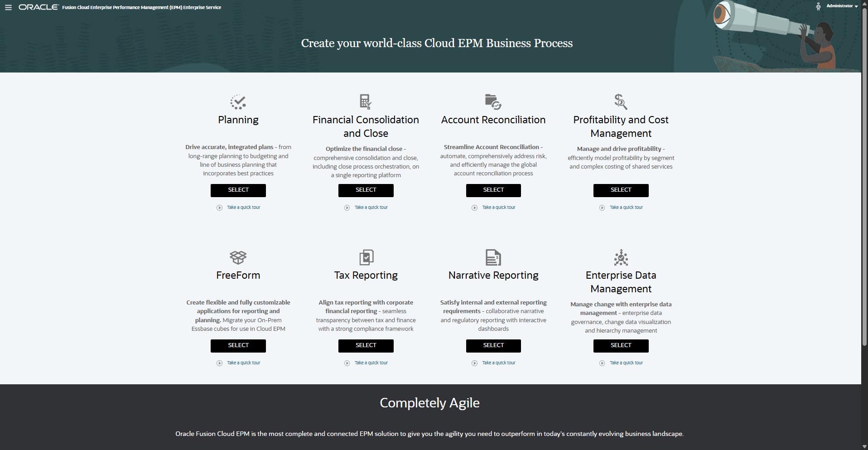
Task: Play the Narrative Reporting tour icon
Action: tap(474, 363)
